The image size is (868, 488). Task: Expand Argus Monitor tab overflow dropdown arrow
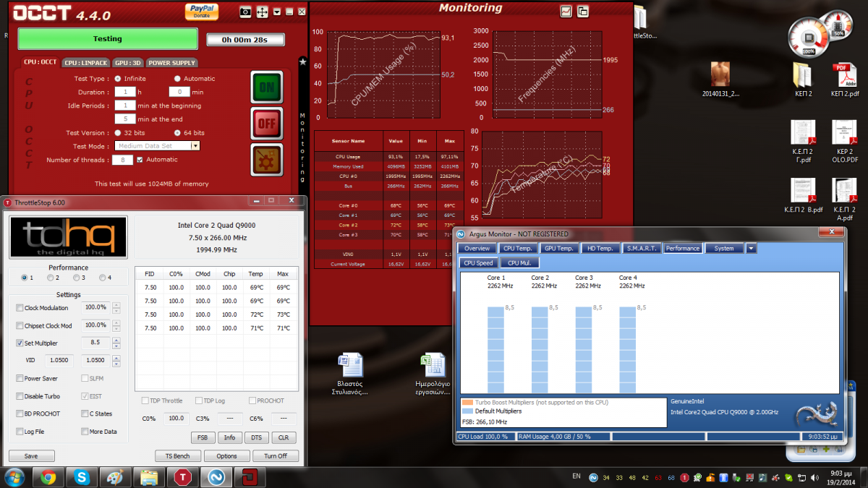752,248
